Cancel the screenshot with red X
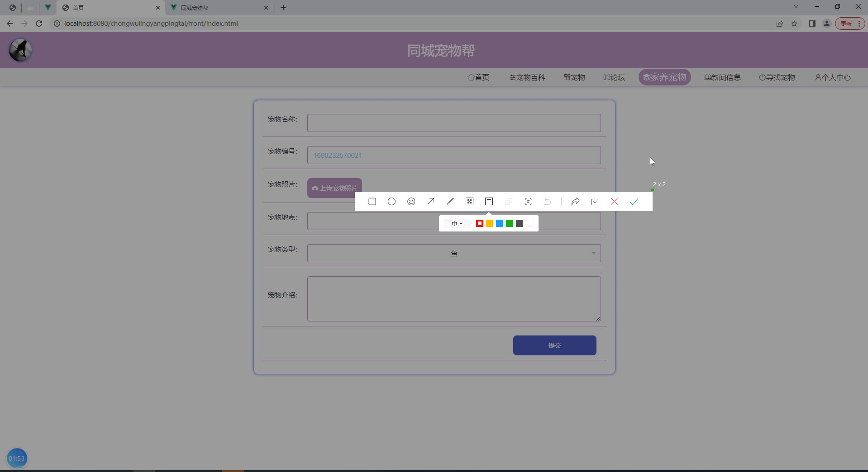This screenshot has width=868, height=472. [x=614, y=202]
